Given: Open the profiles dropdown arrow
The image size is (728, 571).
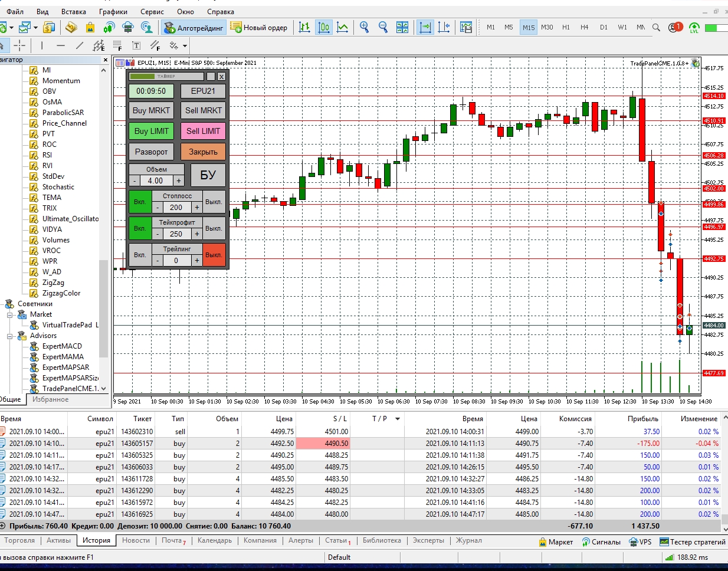Looking at the screenshot, I should click(35, 27).
